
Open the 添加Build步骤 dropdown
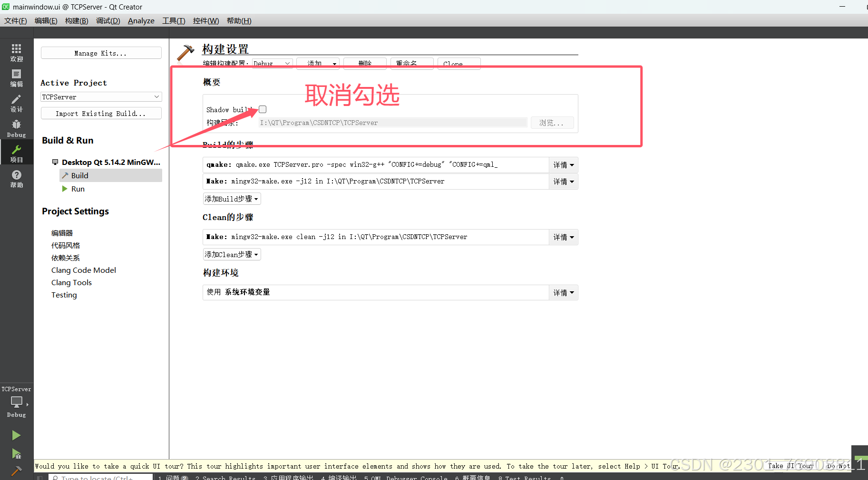click(232, 199)
